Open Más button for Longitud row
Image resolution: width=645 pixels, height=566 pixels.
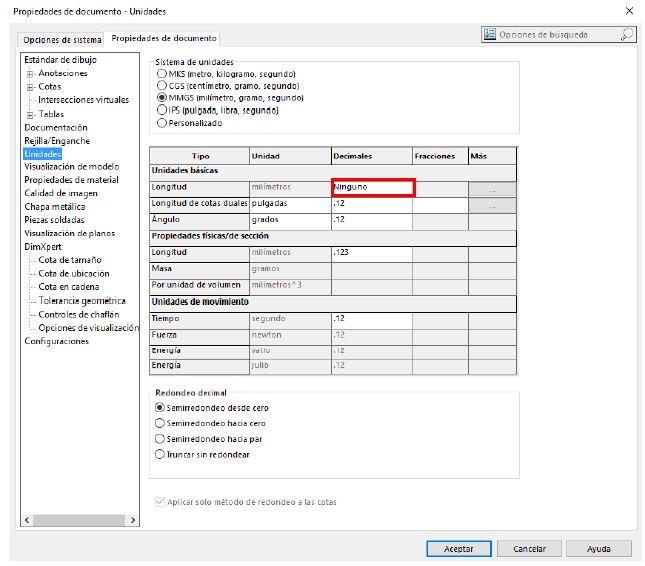click(493, 188)
